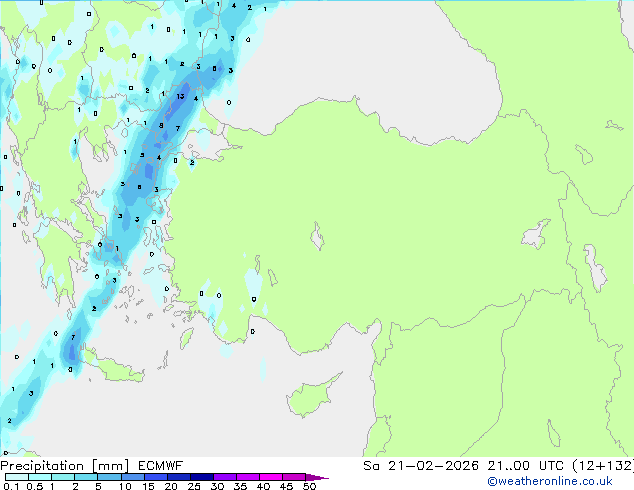Click the legend label 25

(x=194, y=486)
